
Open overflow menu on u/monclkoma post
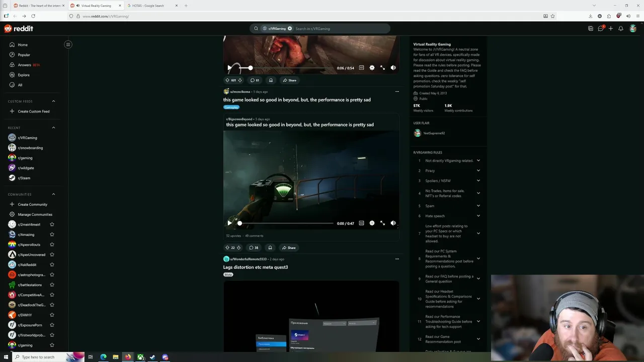[x=397, y=92]
